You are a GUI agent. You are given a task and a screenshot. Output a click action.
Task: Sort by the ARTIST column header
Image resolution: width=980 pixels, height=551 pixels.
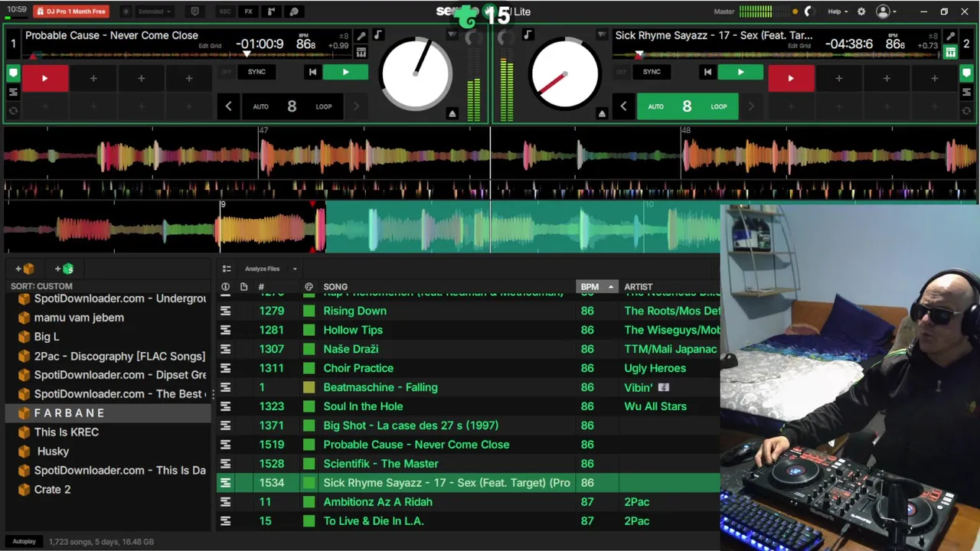(639, 287)
